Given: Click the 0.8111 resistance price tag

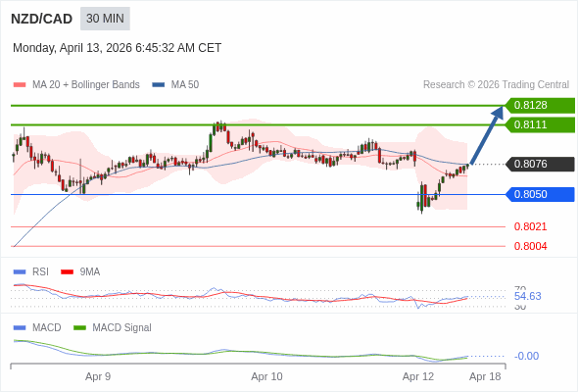Looking at the screenshot, I should coord(540,125).
